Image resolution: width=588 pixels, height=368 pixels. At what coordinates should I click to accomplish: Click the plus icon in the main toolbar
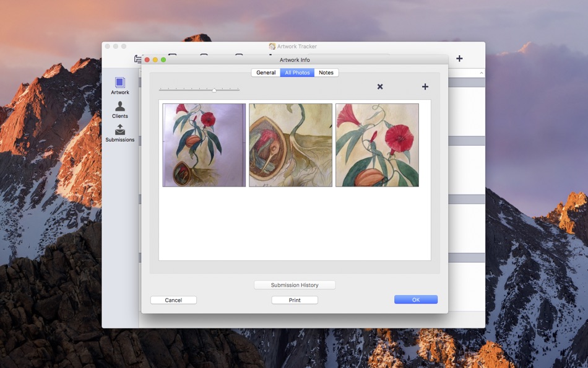click(x=459, y=58)
